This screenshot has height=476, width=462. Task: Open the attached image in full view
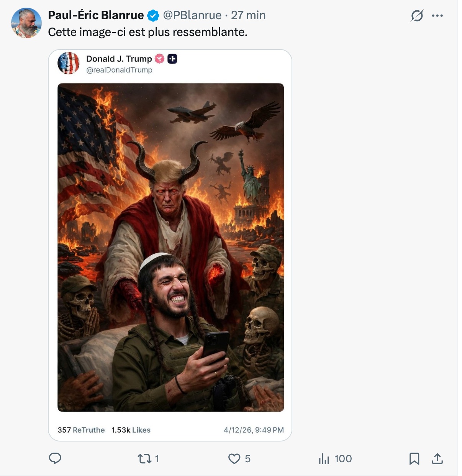pyautogui.click(x=170, y=247)
